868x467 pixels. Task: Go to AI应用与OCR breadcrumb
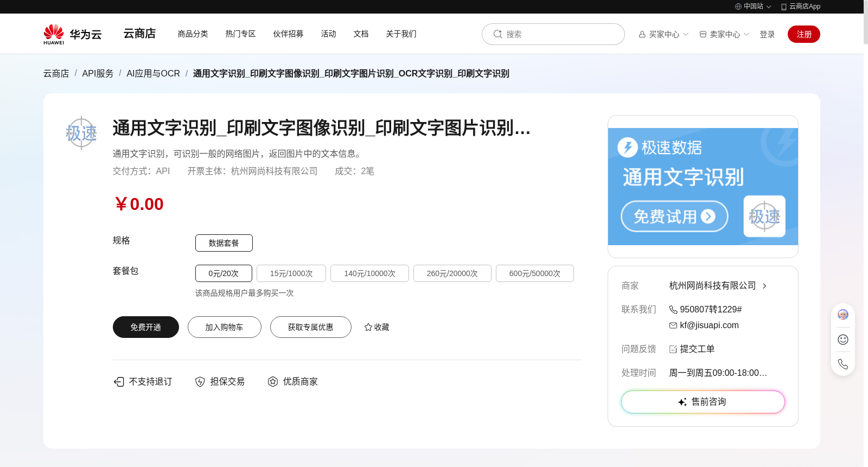154,73
